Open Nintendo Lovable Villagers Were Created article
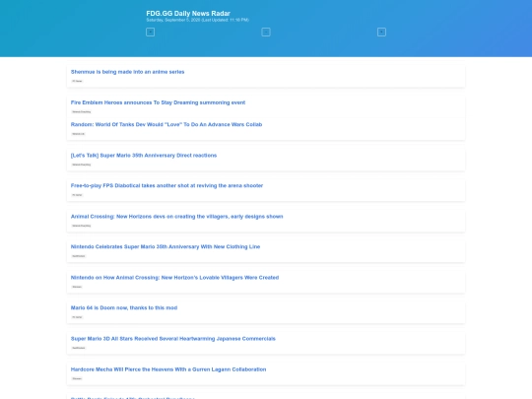The height and width of the screenshot is (399, 532). click(174, 278)
